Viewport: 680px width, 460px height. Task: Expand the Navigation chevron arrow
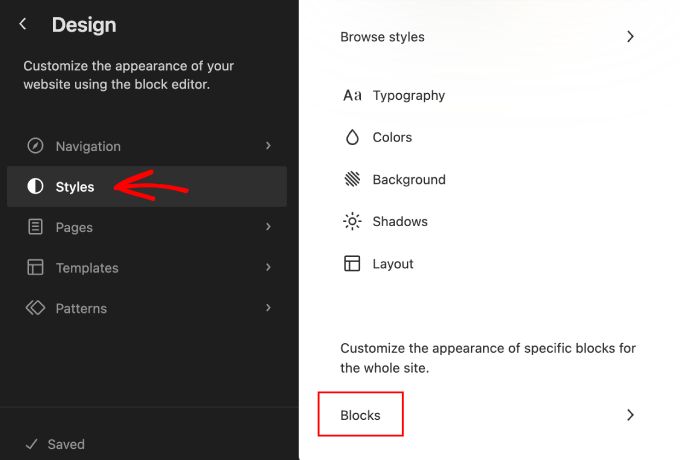click(x=268, y=146)
